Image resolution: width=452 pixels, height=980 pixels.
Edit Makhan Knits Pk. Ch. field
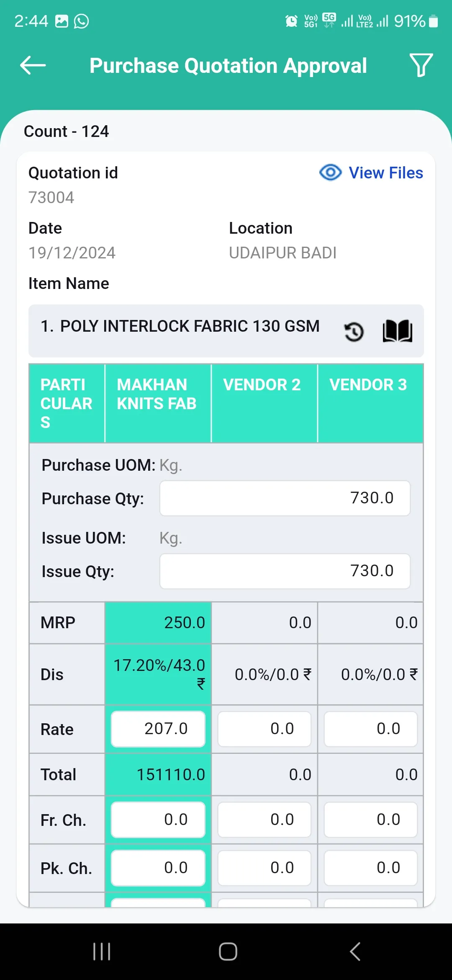pyautogui.click(x=158, y=868)
